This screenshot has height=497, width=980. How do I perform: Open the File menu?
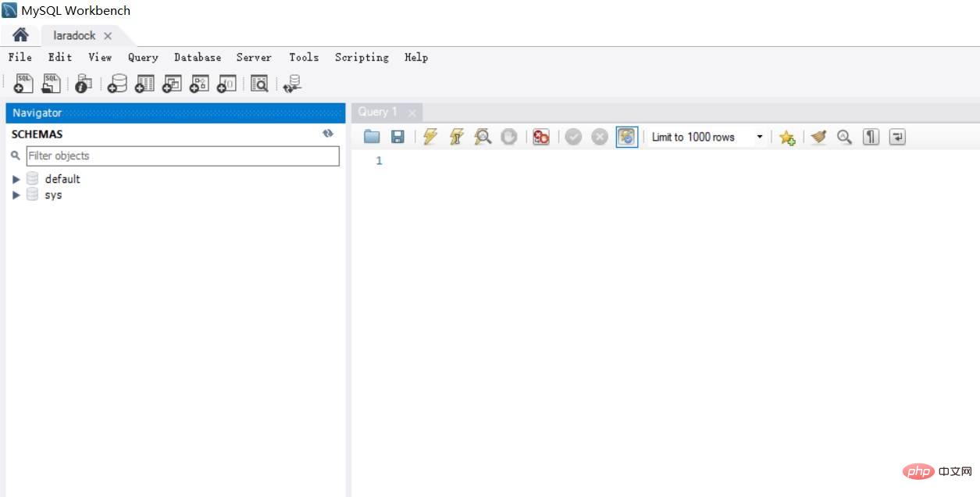point(20,57)
